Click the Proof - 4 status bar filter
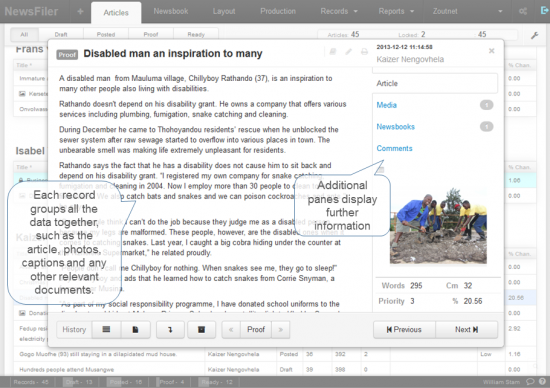Viewport: 550px width, 388px height. click(x=171, y=382)
